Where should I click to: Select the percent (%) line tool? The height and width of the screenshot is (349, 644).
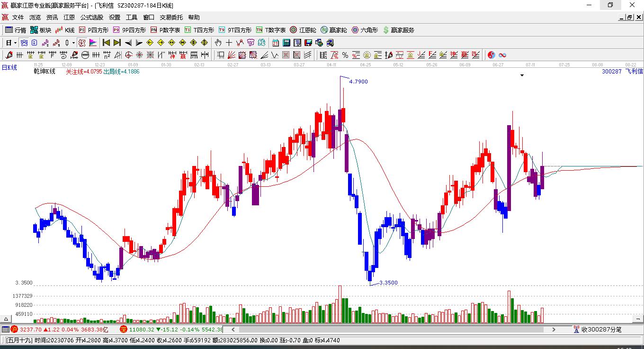(x=345, y=55)
